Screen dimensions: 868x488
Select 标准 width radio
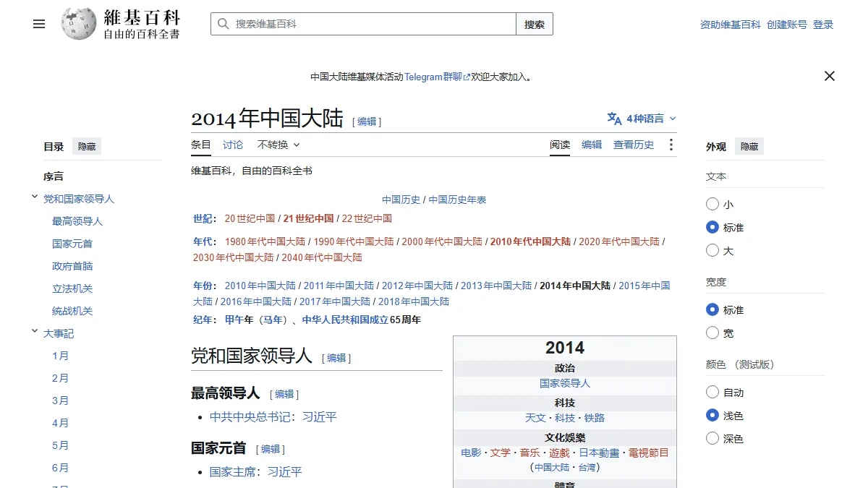(712, 309)
